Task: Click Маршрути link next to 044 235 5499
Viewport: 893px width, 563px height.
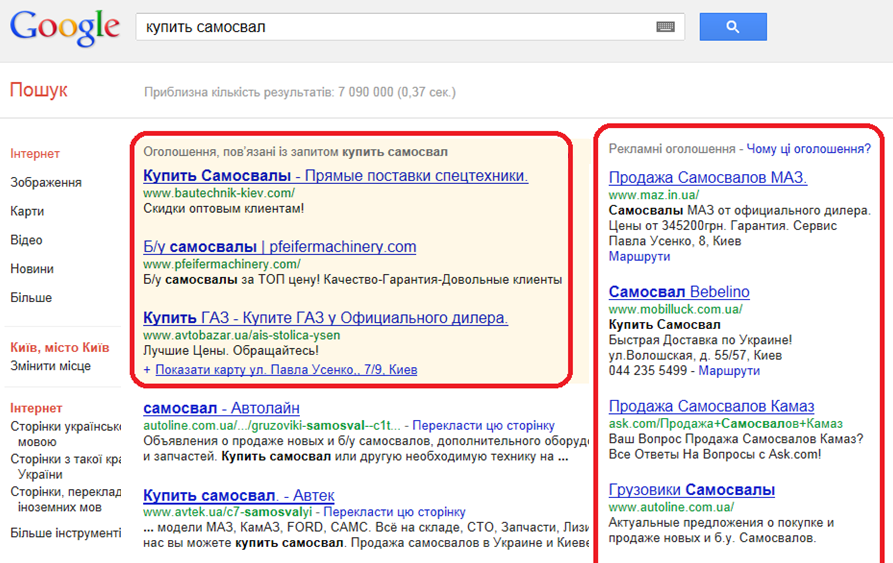Action: coord(729,371)
